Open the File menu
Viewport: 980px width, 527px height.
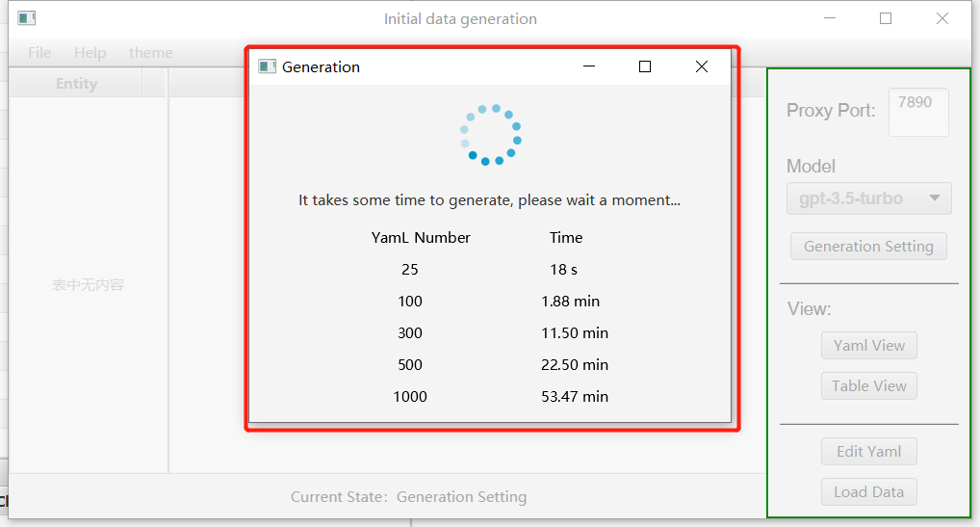[x=39, y=53]
